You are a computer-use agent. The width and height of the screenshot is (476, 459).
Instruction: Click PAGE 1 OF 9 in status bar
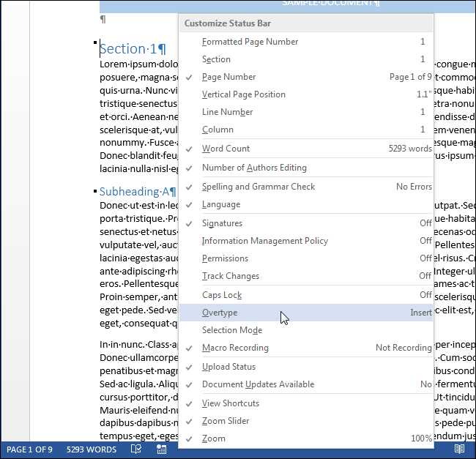[x=29, y=449]
